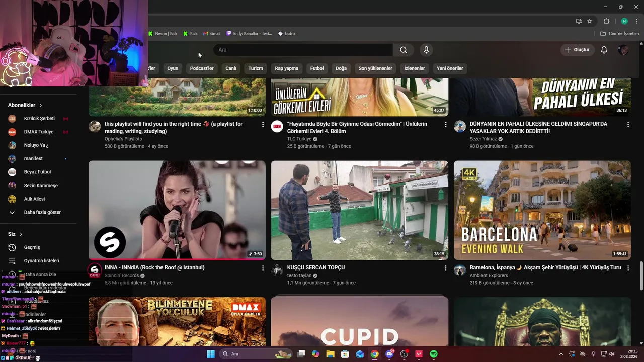This screenshot has height=362, width=644.
Task: Open Chrome from the taskbar
Action: (374, 354)
